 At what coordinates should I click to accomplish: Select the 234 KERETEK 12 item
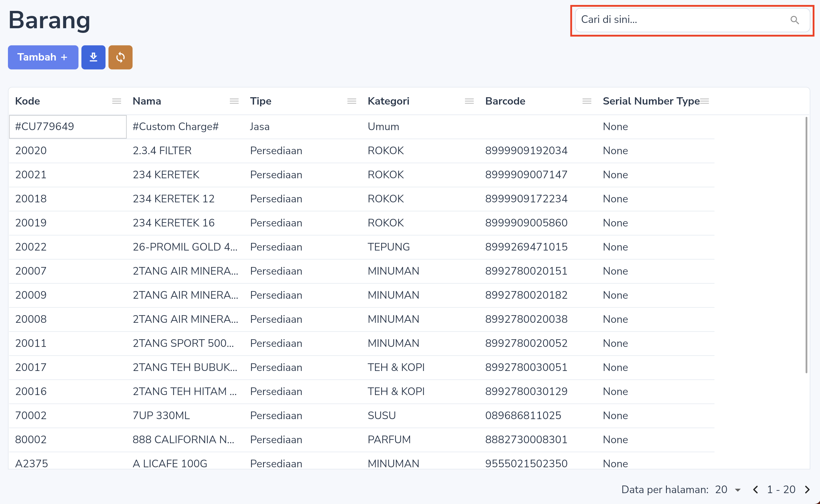pos(173,199)
